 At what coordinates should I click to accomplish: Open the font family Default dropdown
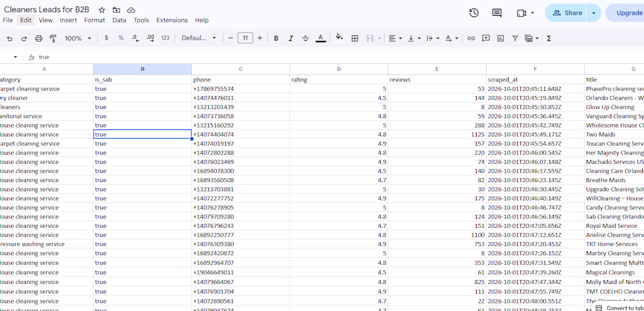[199, 38]
